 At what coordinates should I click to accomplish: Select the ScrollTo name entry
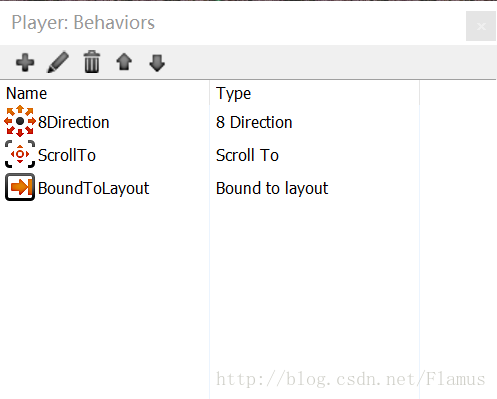[x=67, y=155]
